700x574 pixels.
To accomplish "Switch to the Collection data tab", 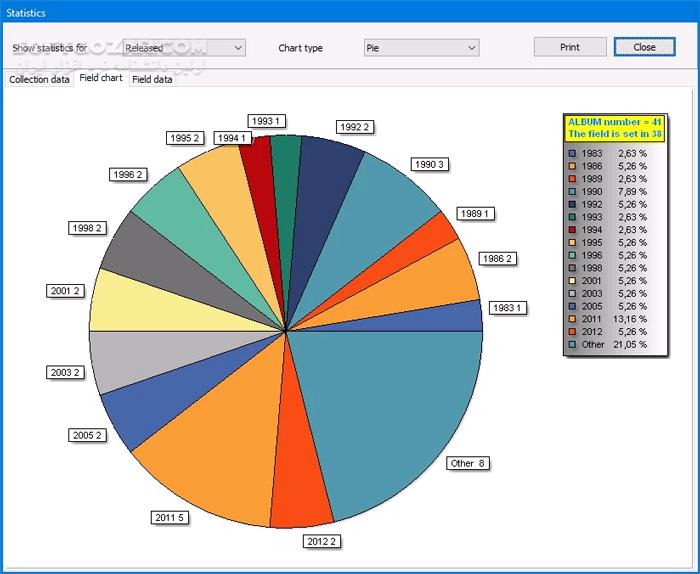I will click(x=39, y=79).
